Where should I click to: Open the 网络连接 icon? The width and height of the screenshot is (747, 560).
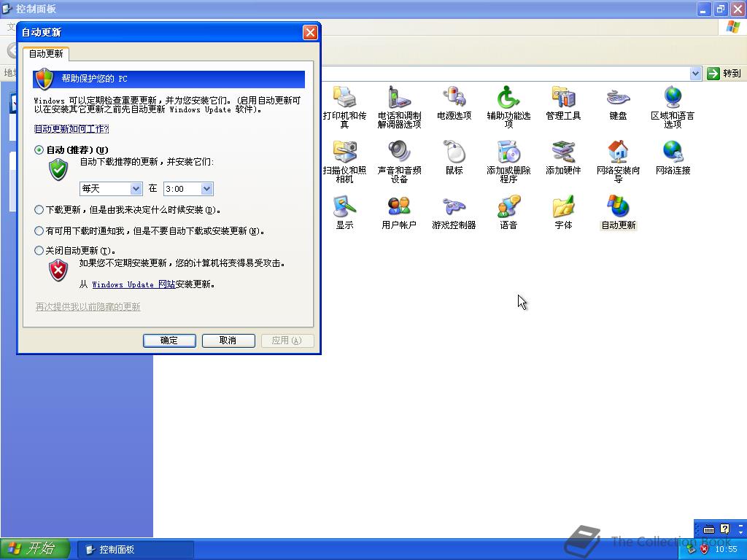[x=673, y=157]
